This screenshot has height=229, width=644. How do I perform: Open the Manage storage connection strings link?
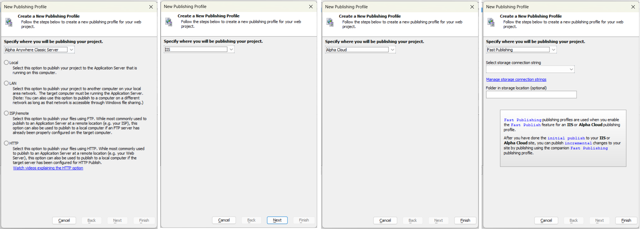click(x=516, y=79)
